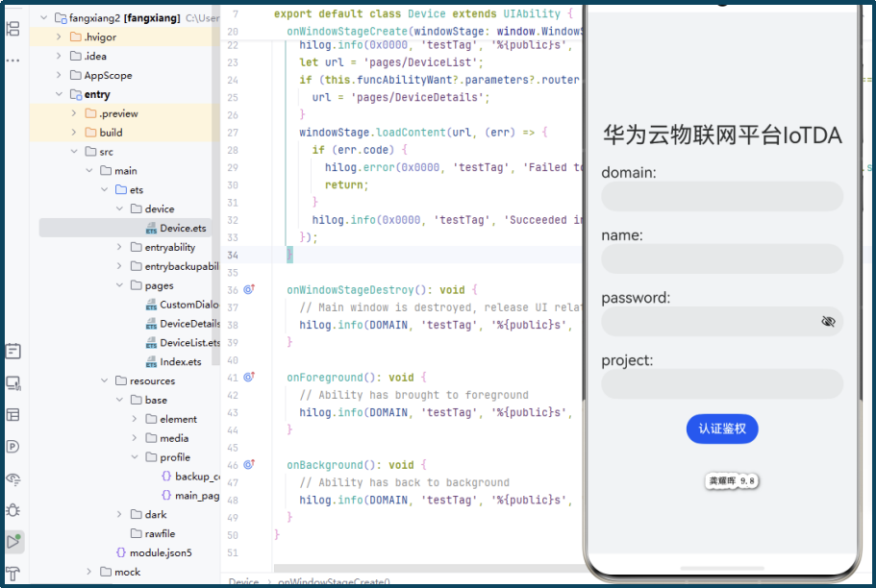Viewport: 876px width, 588px height.
Task: Collapse the profile folder
Action: (x=134, y=456)
